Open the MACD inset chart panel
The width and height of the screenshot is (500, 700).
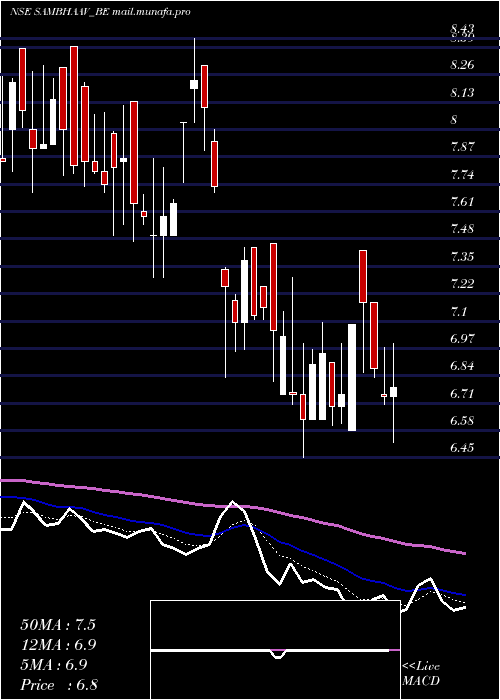pyautogui.click(x=275, y=650)
